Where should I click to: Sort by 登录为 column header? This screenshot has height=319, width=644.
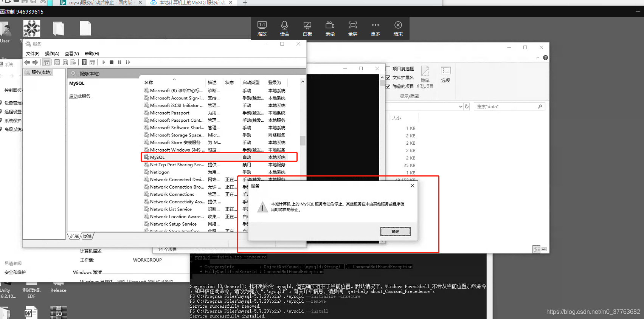tap(276, 82)
